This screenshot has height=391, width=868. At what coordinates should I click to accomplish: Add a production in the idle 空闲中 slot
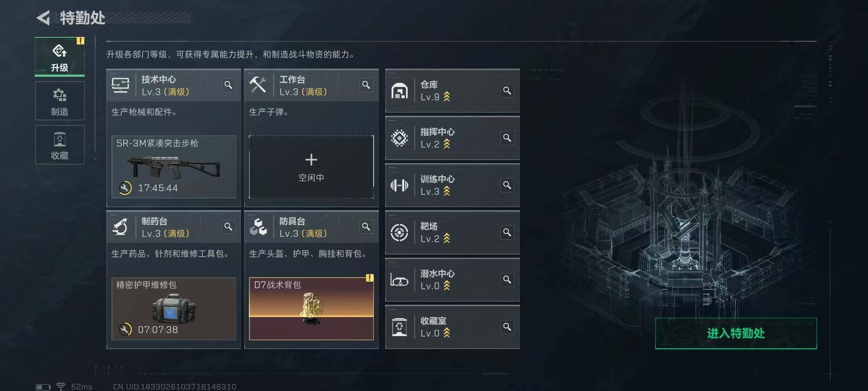[311, 167]
